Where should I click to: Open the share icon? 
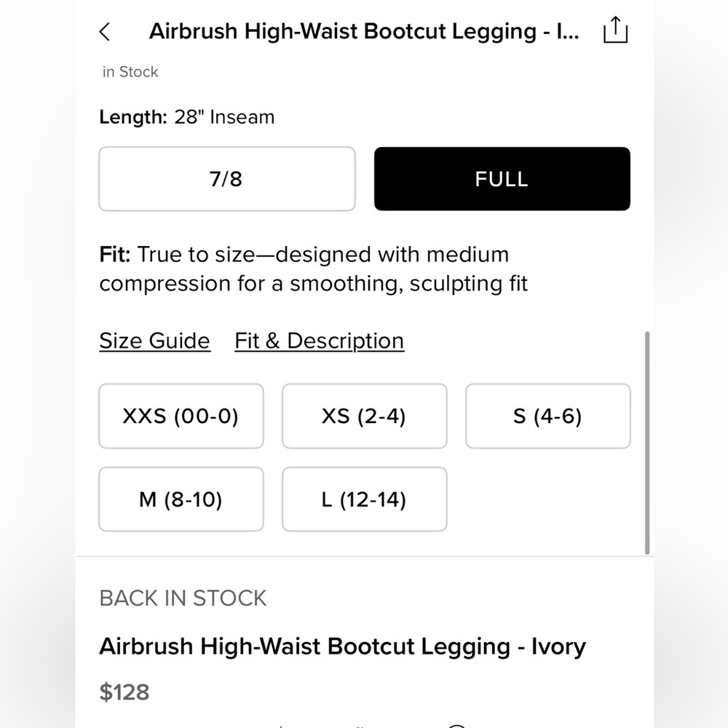tap(616, 30)
